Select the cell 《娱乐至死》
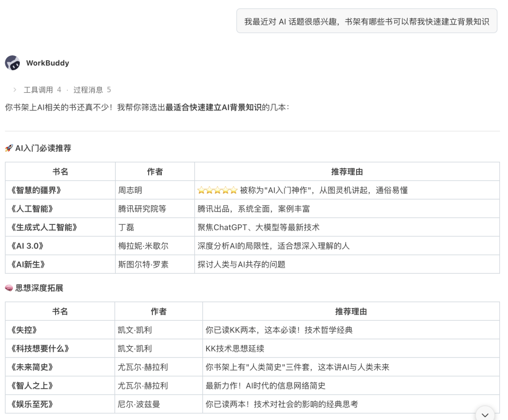The image size is (508, 420). [60, 404]
